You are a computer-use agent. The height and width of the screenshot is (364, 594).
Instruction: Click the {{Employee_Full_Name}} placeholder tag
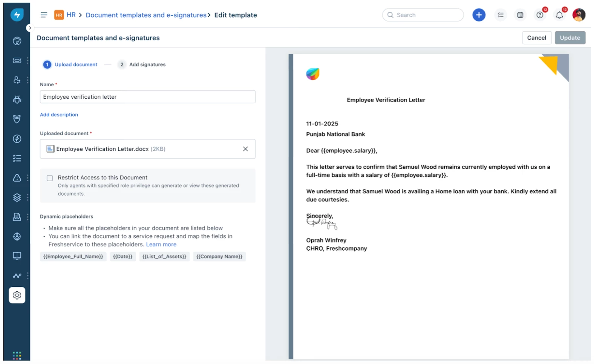pyautogui.click(x=73, y=257)
